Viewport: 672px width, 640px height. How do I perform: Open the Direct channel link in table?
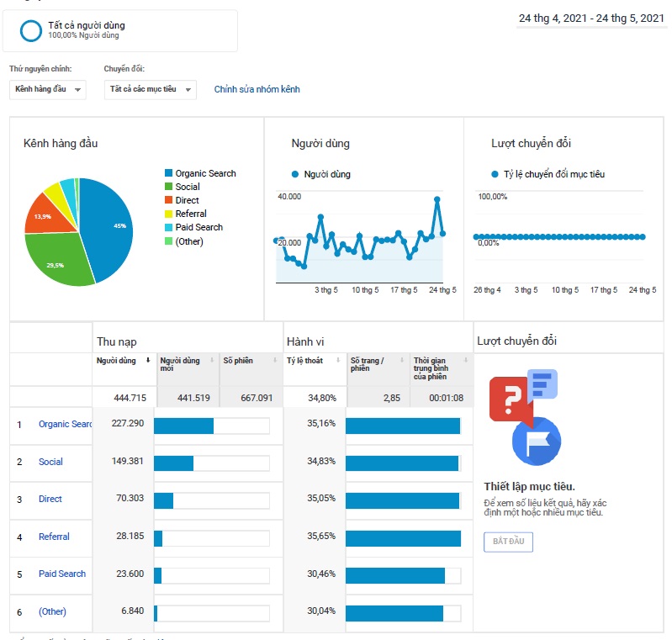[50, 499]
